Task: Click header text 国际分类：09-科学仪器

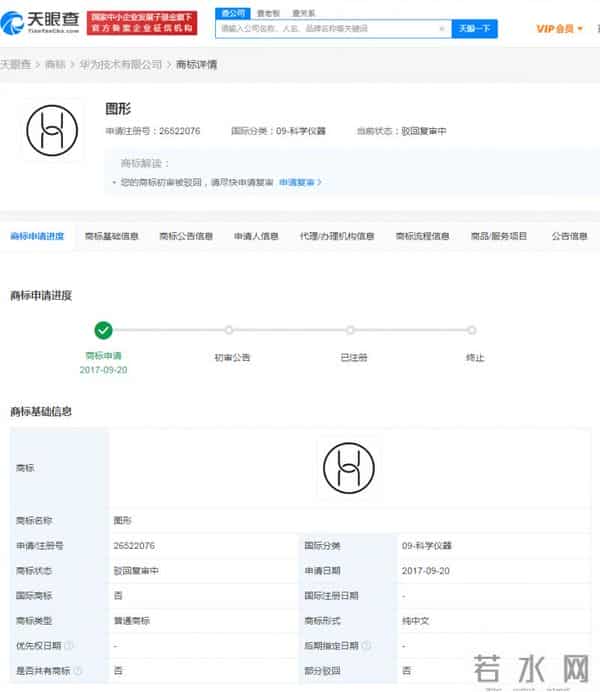Action: (x=278, y=131)
